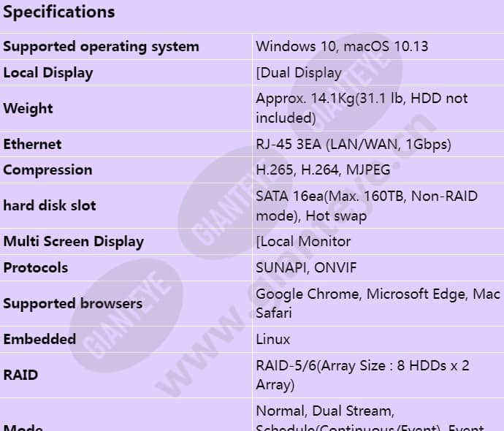
Task: Select the Multi Screen Display label
Action: point(73,242)
